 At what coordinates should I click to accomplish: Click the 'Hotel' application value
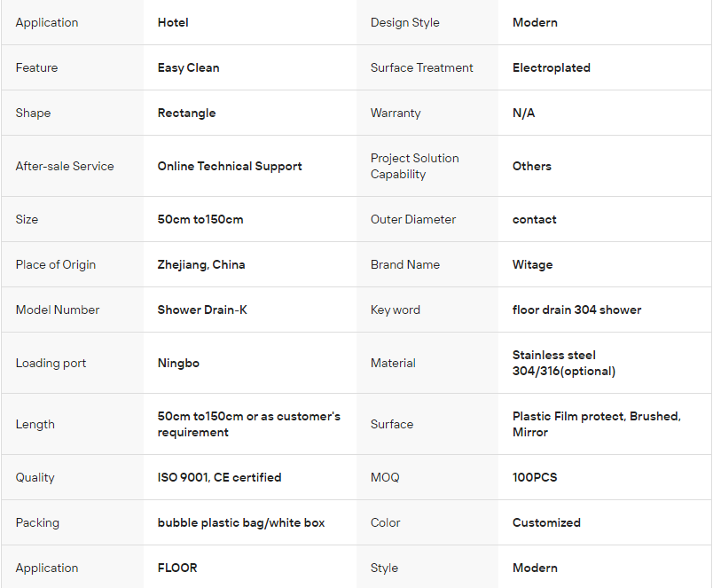click(173, 22)
